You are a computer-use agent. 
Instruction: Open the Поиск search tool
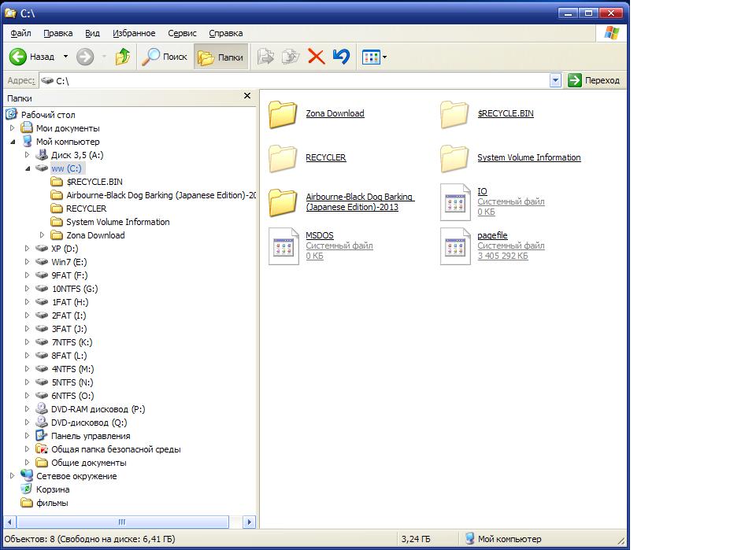click(165, 57)
